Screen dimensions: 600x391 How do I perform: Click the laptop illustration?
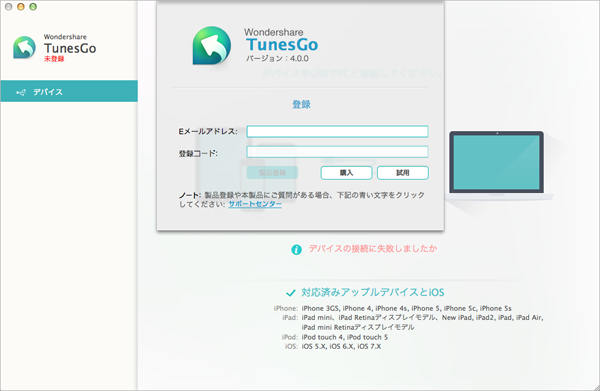coord(497,165)
